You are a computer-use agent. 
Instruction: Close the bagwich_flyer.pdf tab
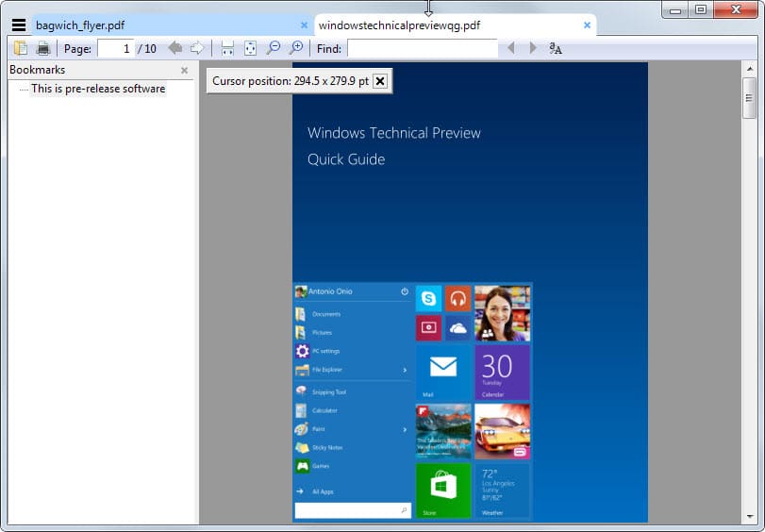[304, 25]
